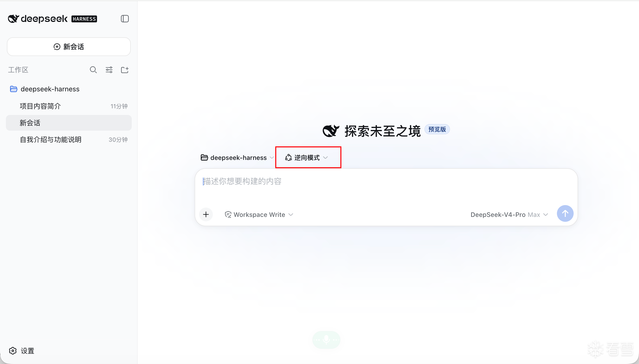The height and width of the screenshot is (364, 639).
Task: Click the 探索未至之境 heading
Action: [x=382, y=131]
